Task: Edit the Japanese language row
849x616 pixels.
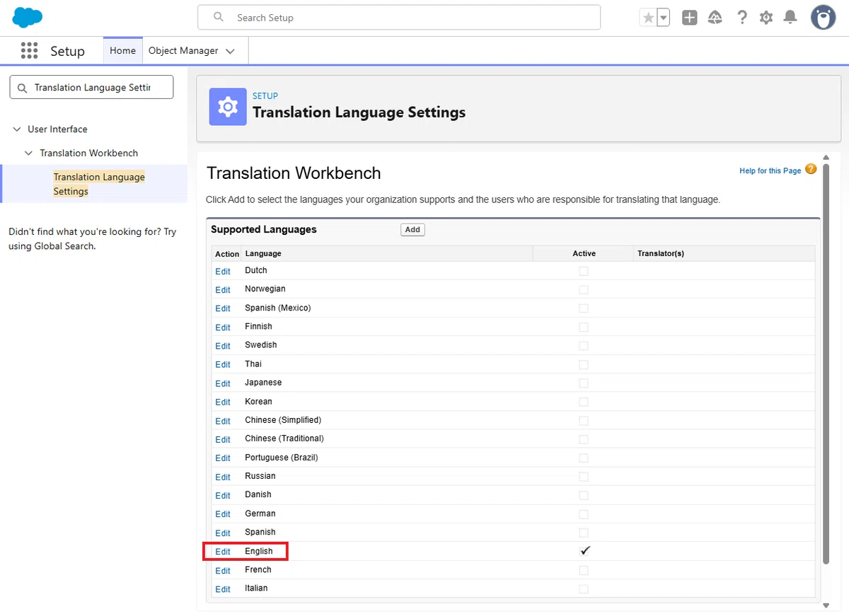Action: pos(223,383)
